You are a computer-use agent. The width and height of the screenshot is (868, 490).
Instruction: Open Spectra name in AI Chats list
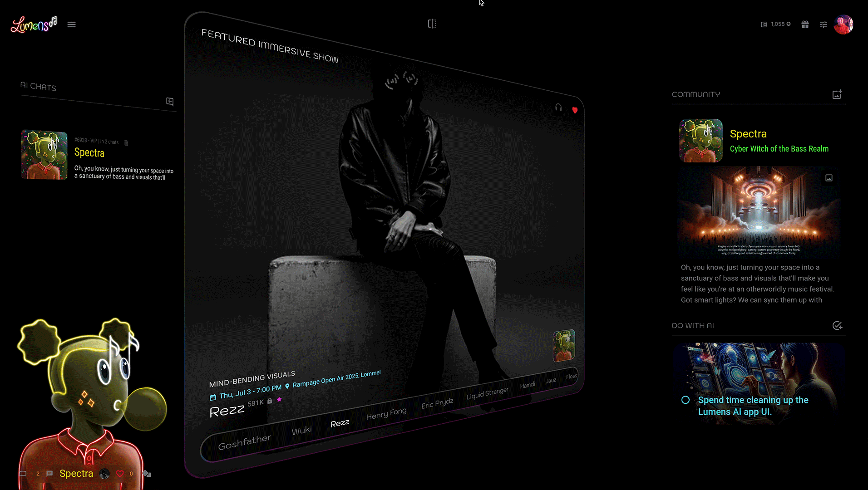(x=89, y=153)
